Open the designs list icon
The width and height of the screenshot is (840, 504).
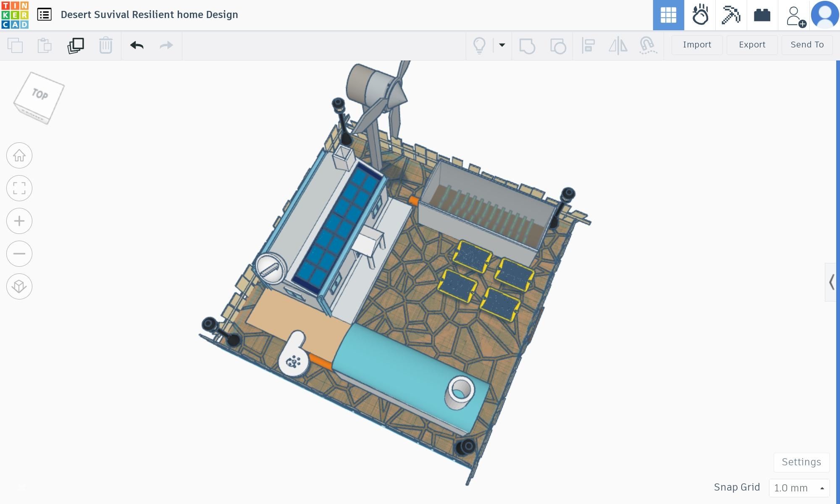(44, 15)
